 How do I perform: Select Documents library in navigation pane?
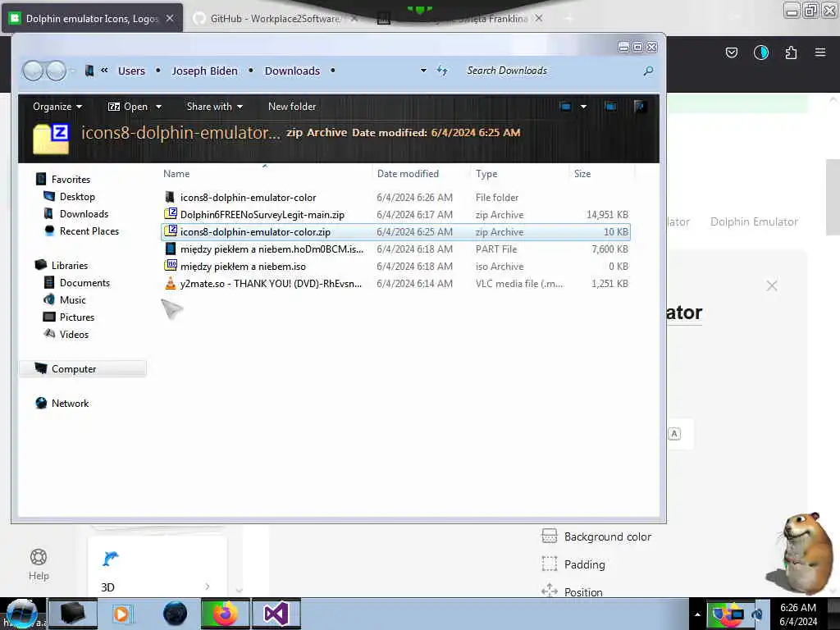tap(84, 282)
